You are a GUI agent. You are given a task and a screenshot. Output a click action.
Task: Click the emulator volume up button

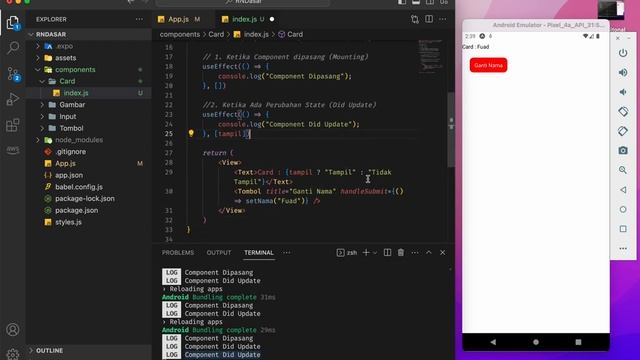point(623,73)
